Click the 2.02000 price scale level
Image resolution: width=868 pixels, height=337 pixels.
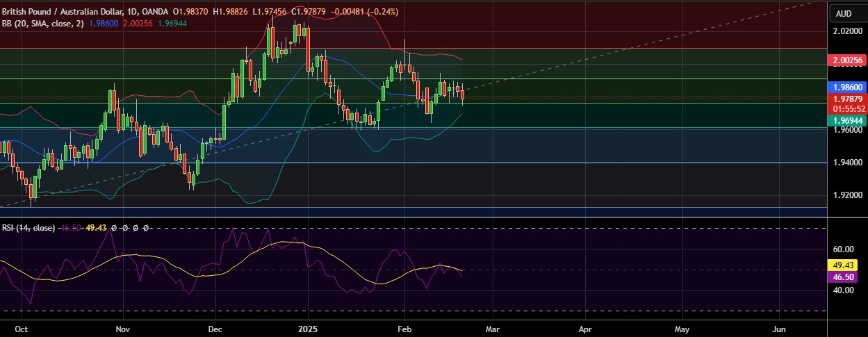[848, 31]
